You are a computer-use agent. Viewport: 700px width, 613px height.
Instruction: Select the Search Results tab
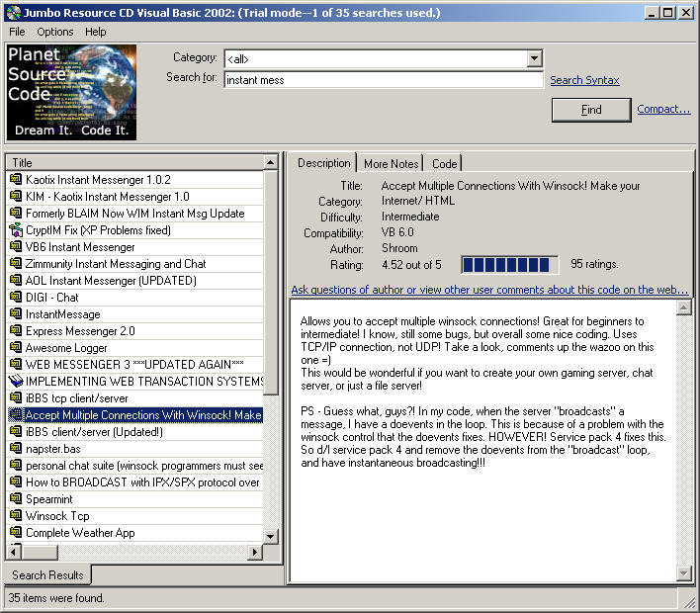tap(47, 575)
